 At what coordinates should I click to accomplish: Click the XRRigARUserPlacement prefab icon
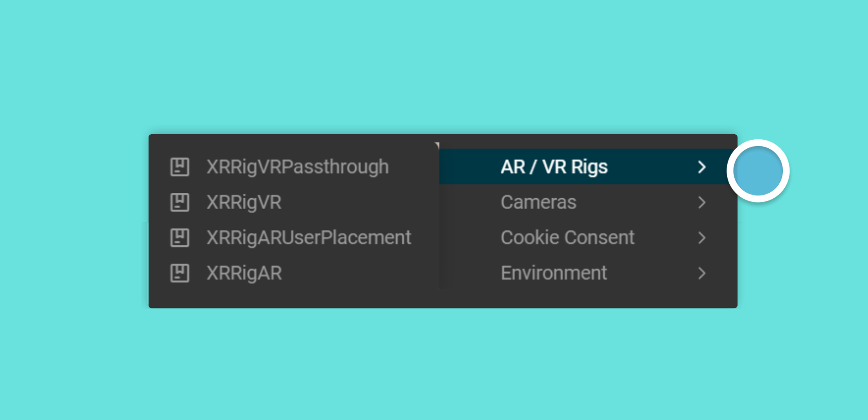tap(179, 238)
